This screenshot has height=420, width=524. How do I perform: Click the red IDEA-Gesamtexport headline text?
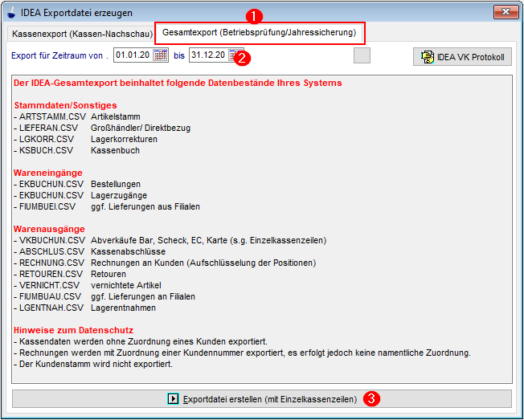(x=178, y=84)
